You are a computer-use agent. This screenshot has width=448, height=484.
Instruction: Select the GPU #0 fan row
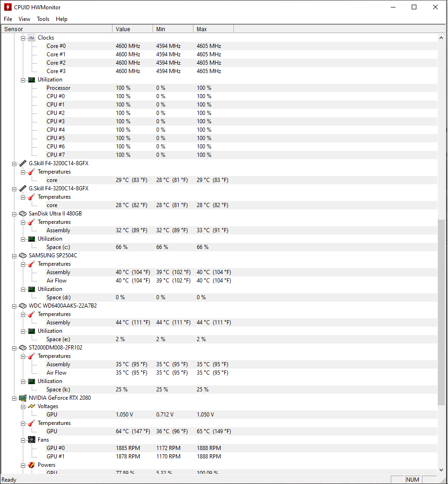pos(241,448)
